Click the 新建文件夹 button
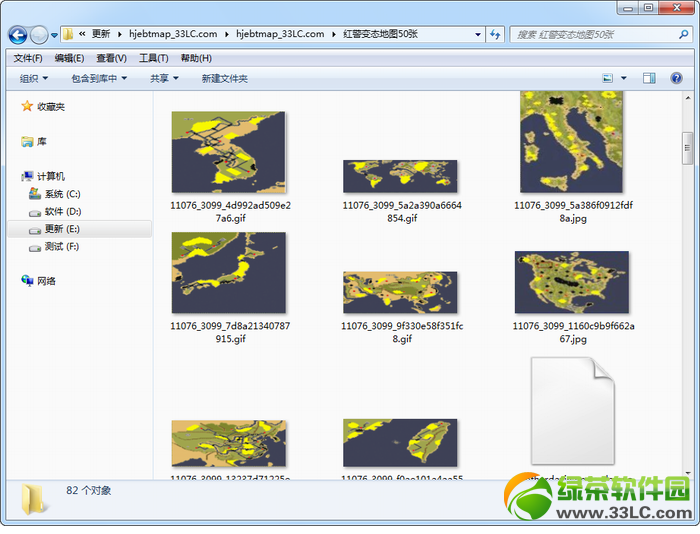This screenshot has width=700, height=534. pos(225,79)
